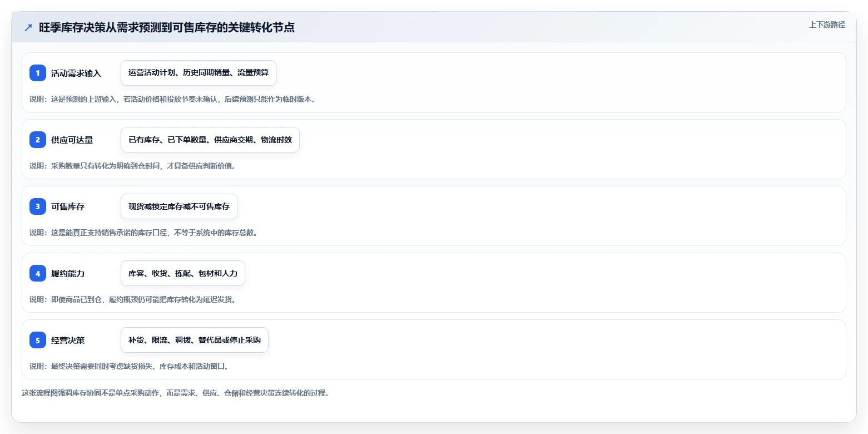Select the 供应可达量 step title
Image resolution: width=868 pixels, height=434 pixels.
click(72, 140)
